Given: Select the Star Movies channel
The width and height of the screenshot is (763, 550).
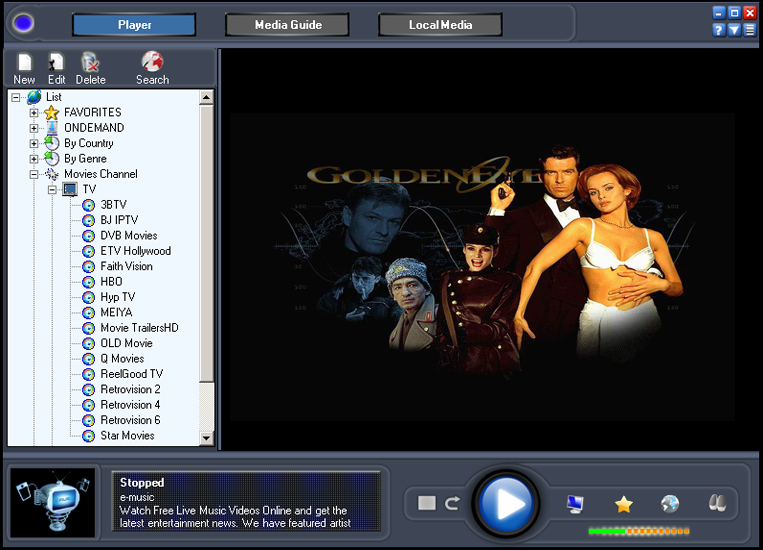Looking at the screenshot, I should click(127, 436).
